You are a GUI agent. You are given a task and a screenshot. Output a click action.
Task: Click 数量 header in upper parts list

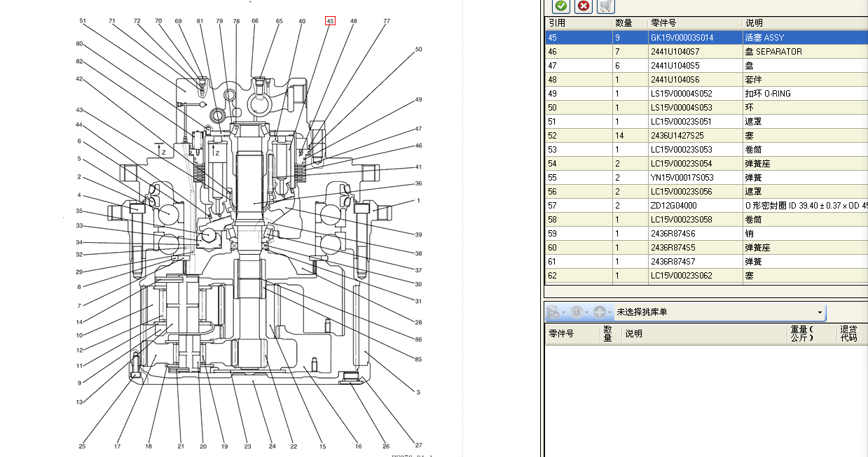click(630, 24)
